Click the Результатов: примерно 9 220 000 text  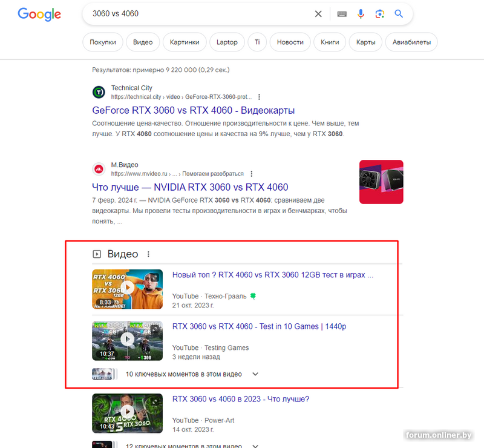[x=161, y=70]
